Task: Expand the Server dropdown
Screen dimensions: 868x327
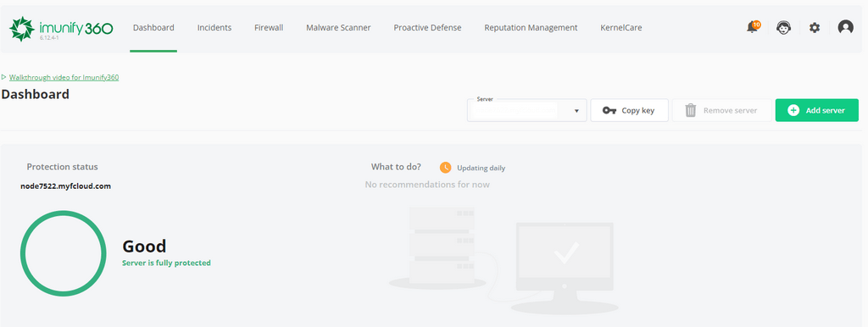Action: point(527,110)
